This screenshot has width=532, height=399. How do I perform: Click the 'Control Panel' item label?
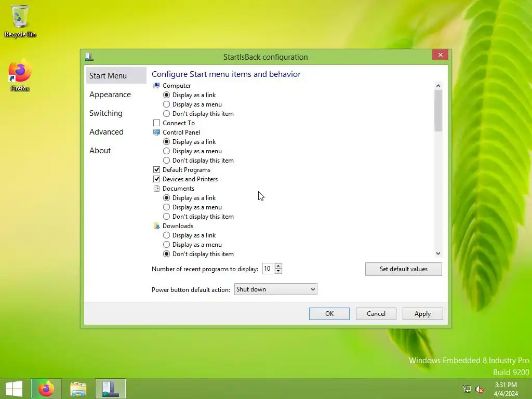(181, 132)
